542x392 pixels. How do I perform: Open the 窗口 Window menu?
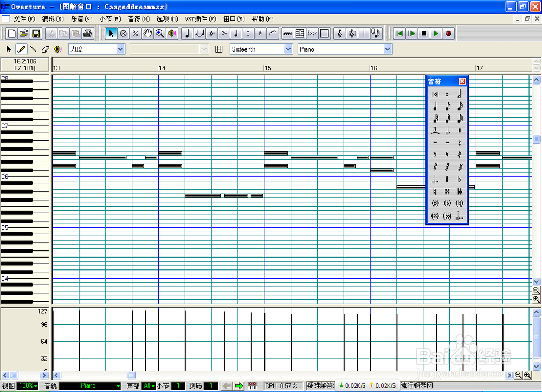[x=234, y=19]
